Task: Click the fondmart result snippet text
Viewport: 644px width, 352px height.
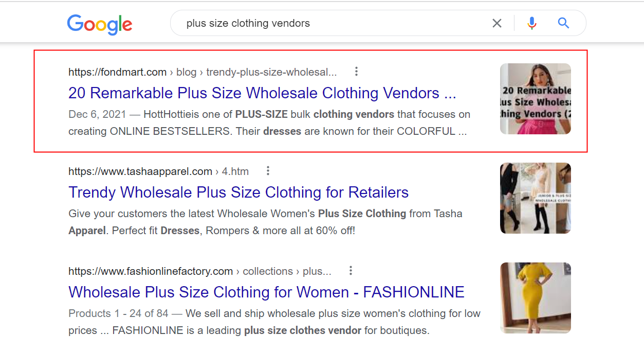Action: (269, 122)
